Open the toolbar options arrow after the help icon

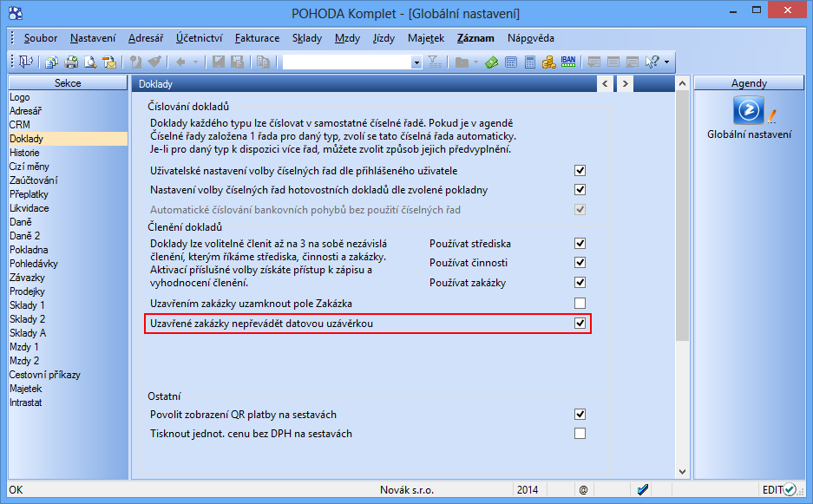tap(666, 62)
